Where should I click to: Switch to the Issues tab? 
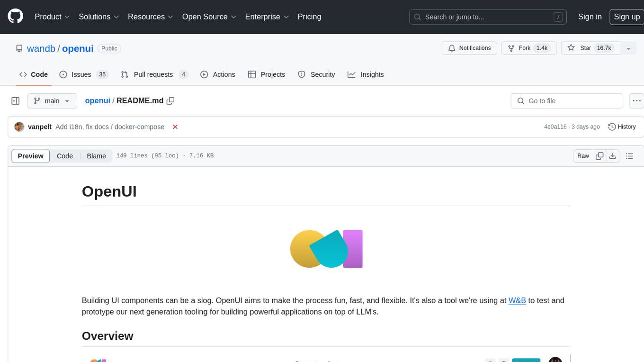(84, 74)
